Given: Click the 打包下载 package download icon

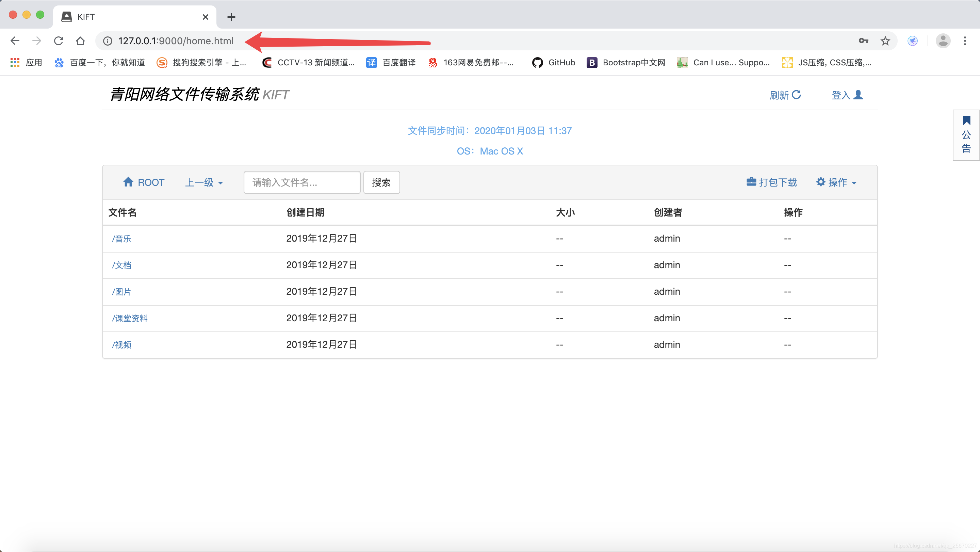Looking at the screenshot, I should 751,182.
